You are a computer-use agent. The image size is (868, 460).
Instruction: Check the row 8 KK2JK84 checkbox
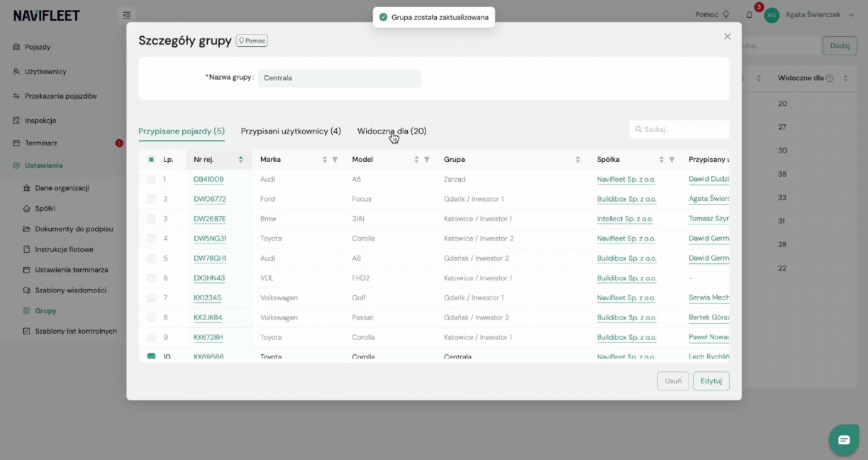coord(151,317)
